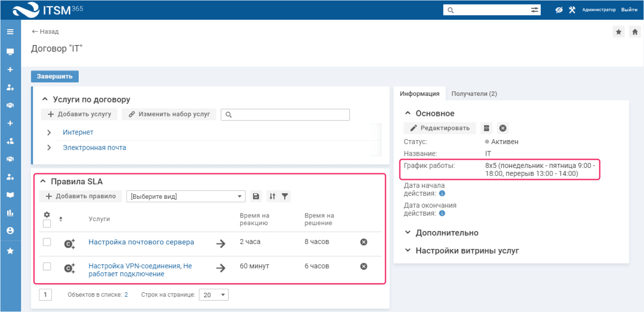Screen dimensions: 644x312
Task: Switch to the Получатели (2) tab
Action: point(474,94)
